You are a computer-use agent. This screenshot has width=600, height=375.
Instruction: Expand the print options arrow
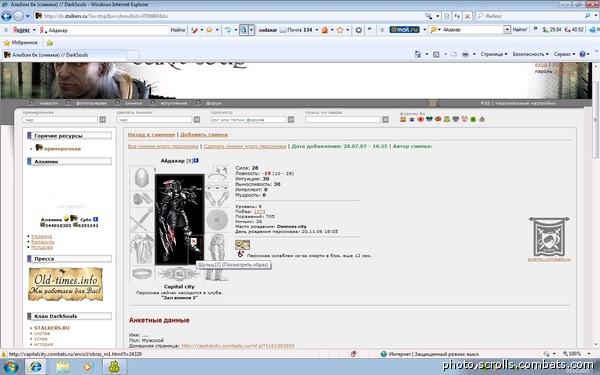pos(474,54)
